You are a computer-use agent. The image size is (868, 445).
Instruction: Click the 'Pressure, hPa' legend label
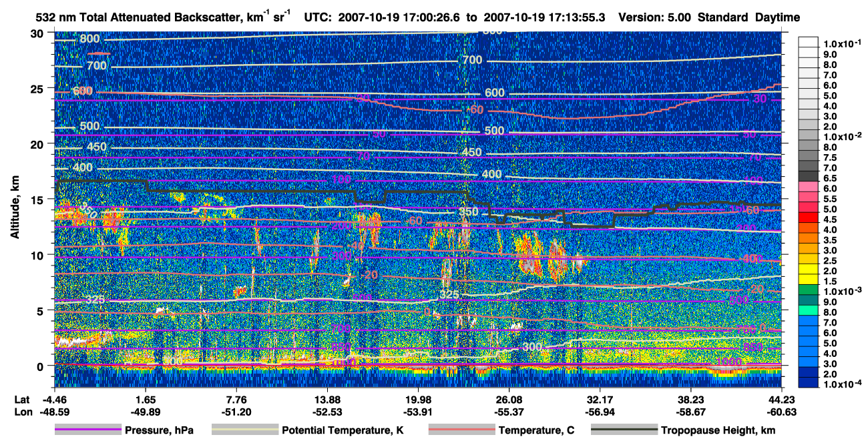tap(159, 430)
